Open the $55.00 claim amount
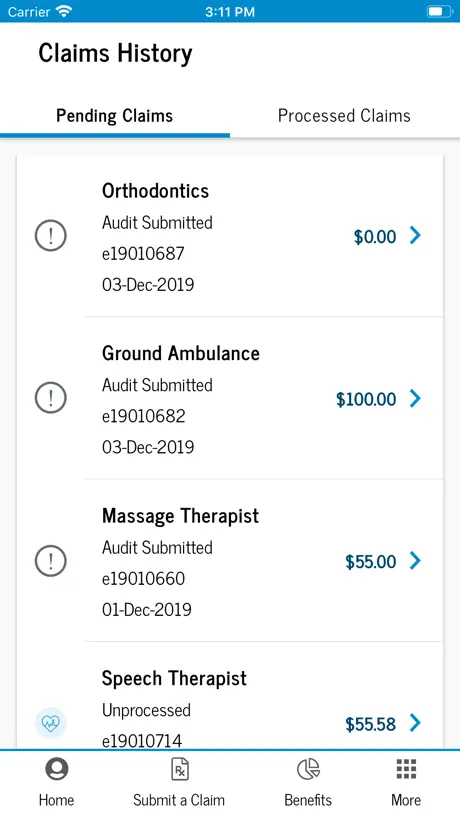 [371, 562]
